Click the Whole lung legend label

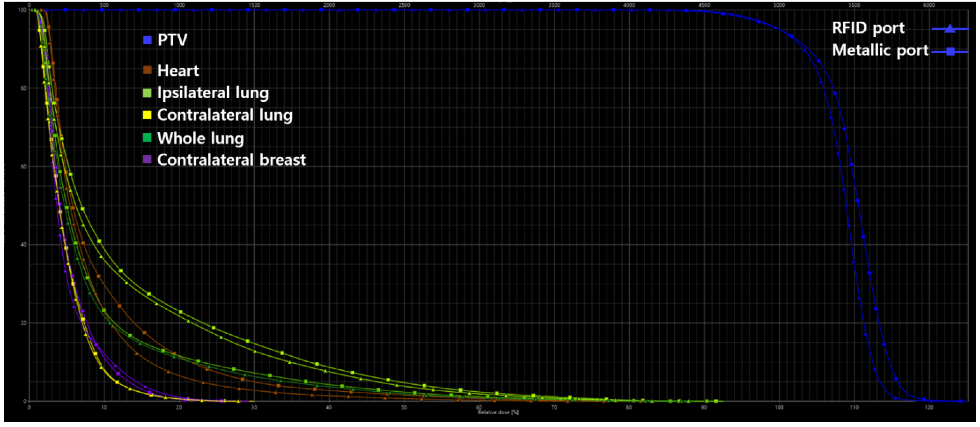(x=200, y=138)
